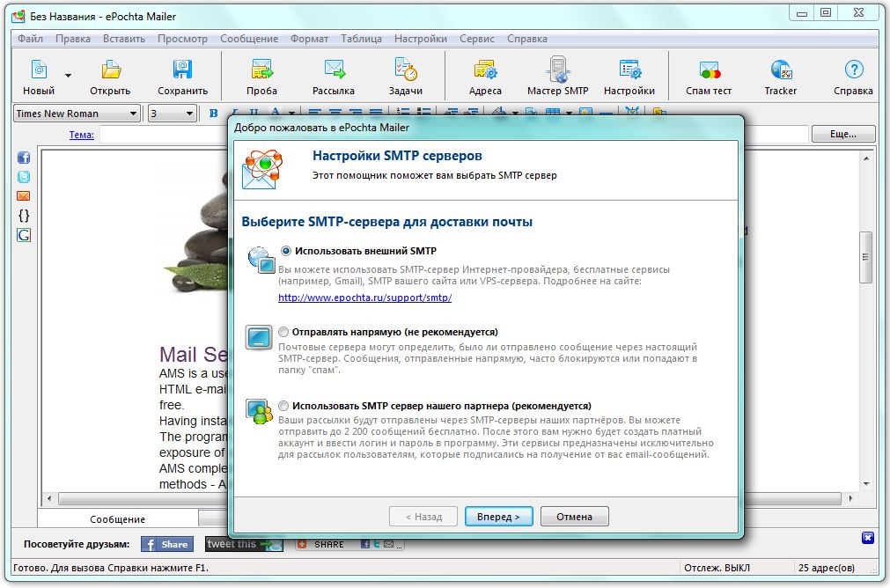This screenshot has width=890, height=588.
Task: Send a test with the Проба icon
Action: pos(261,70)
